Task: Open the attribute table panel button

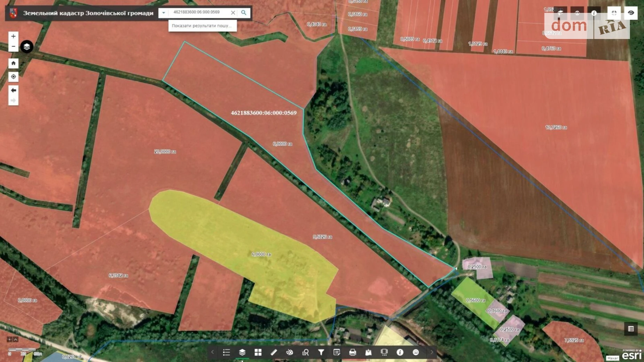Action: coord(631,329)
